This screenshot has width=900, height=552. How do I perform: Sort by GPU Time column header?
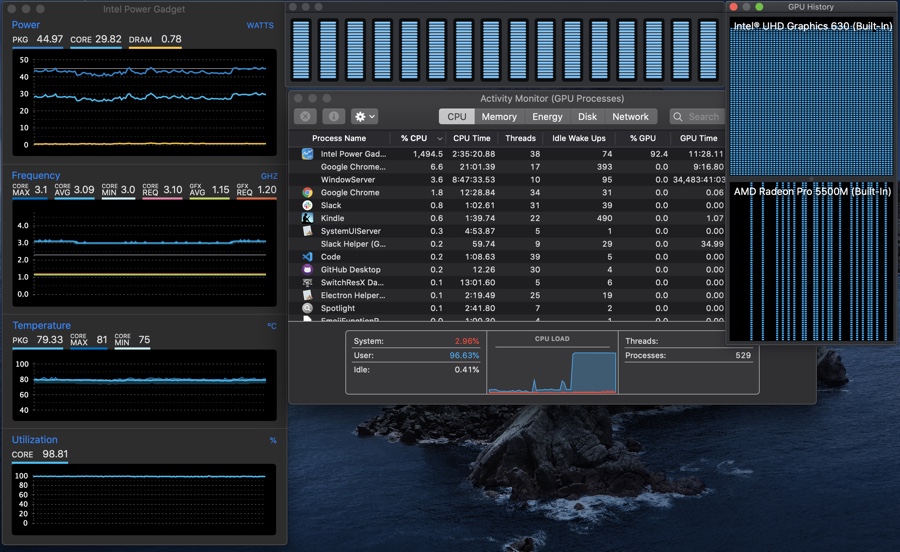point(698,138)
